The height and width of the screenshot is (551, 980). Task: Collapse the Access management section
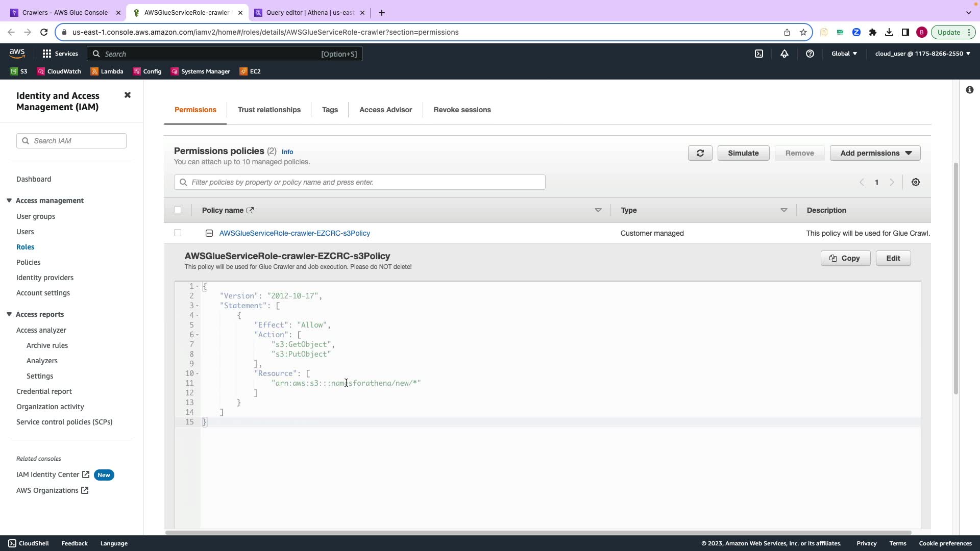[x=9, y=201]
